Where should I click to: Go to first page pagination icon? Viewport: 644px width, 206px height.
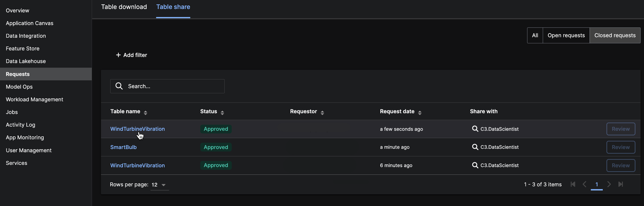pos(573,184)
